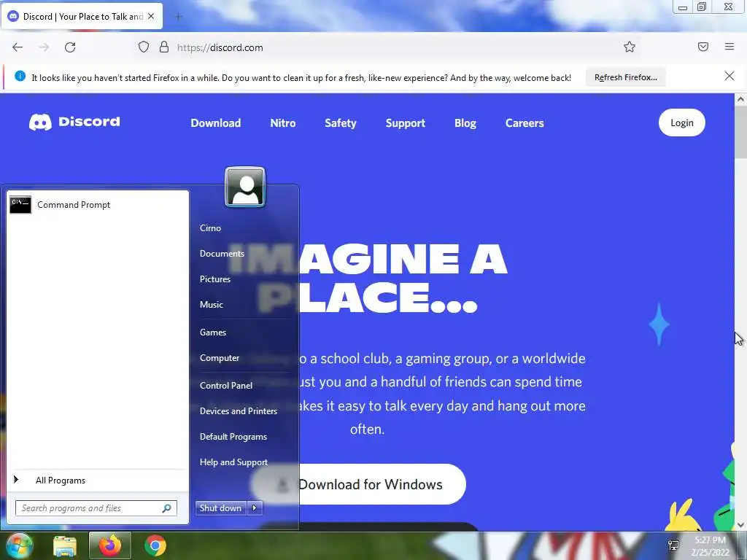Click the Shut down button

click(220, 508)
